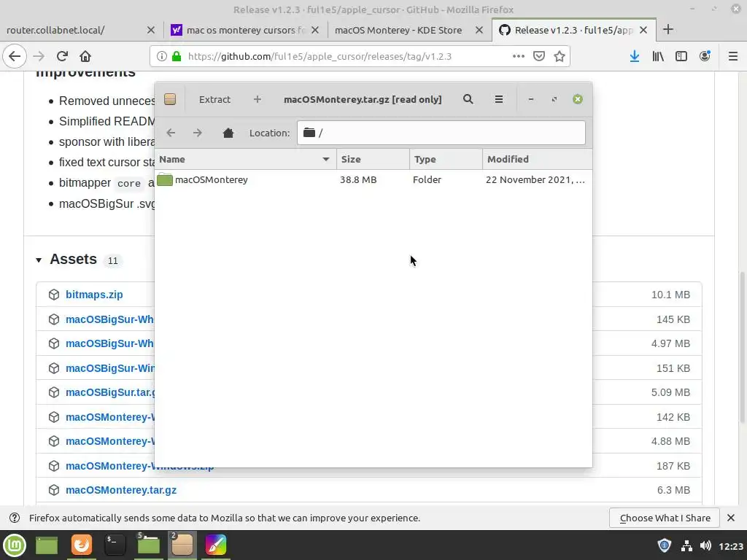Go to the Firefox home page
The height and width of the screenshot is (560, 747).
tap(85, 56)
